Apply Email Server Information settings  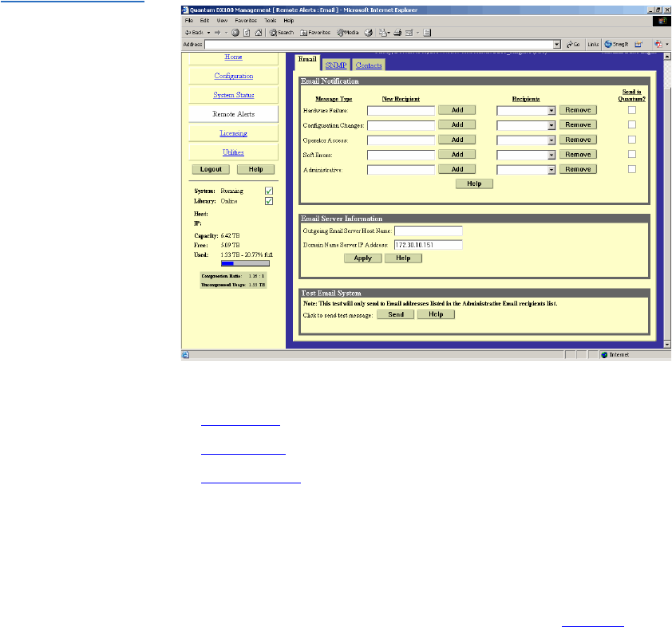click(x=362, y=258)
